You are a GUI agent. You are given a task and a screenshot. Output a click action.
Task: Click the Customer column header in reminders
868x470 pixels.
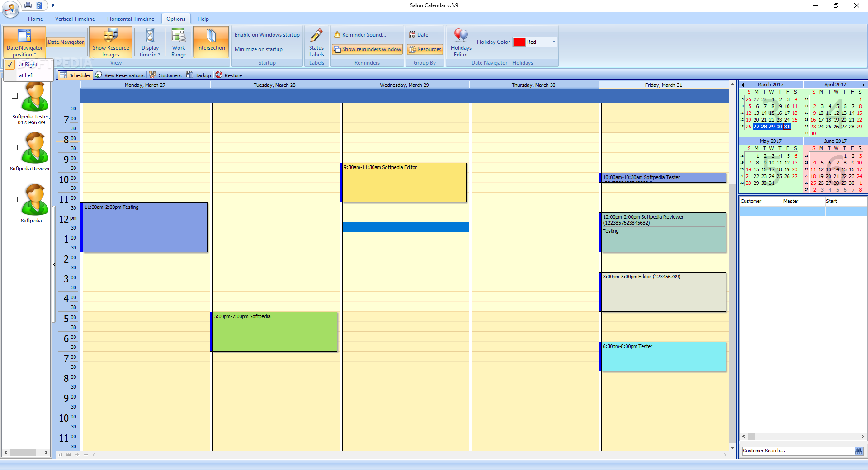[x=761, y=202]
